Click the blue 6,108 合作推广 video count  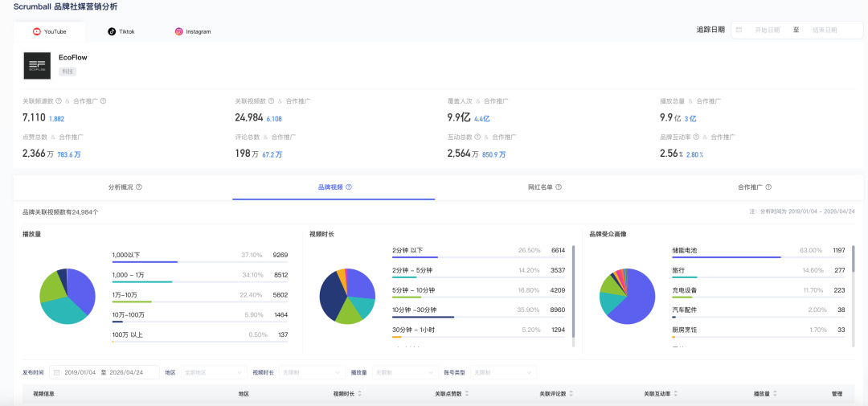click(274, 118)
